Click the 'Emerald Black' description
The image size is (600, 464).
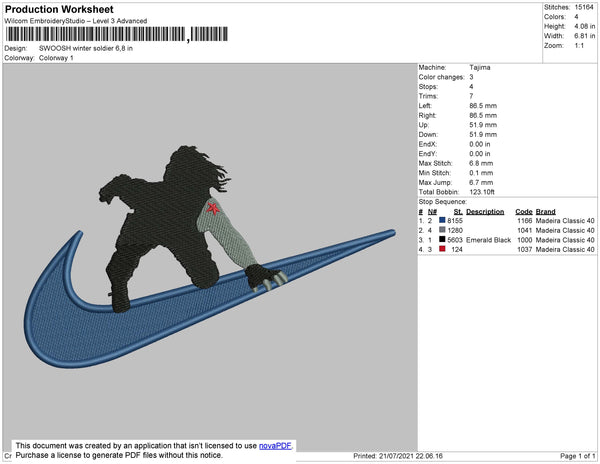[489, 240]
